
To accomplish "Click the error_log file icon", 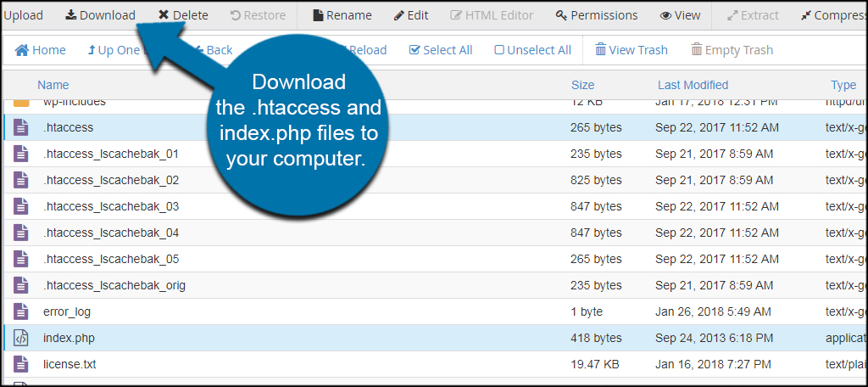I will coord(21,311).
